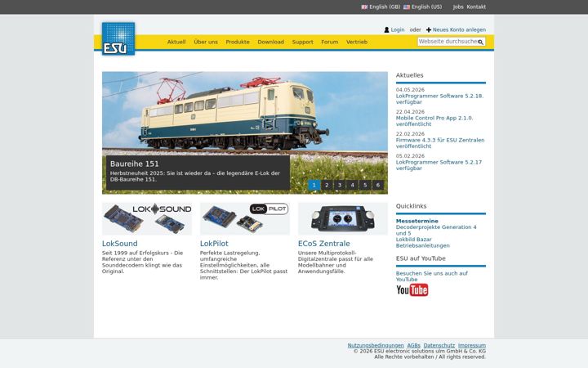
Task: Show slide 6 in the banner
Action: click(x=378, y=185)
